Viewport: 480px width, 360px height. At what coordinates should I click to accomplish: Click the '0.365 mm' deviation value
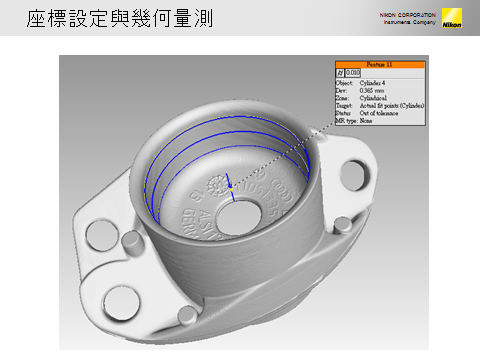click(372, 90)
